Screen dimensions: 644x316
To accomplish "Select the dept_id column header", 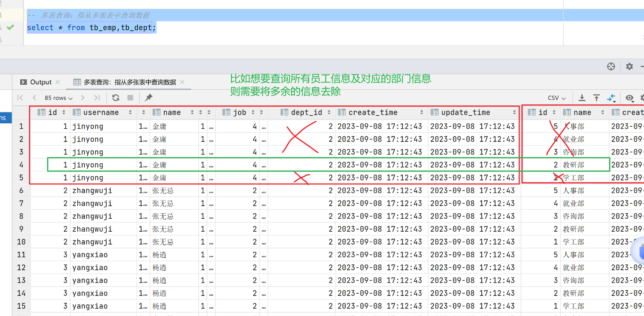I will coord(301,112).
